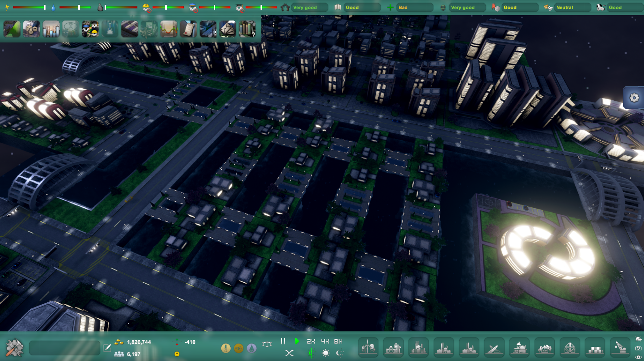644x361 pixels.
Task: Open the greyed-out signpost directions panel
Action: click(x=149, y=29)
